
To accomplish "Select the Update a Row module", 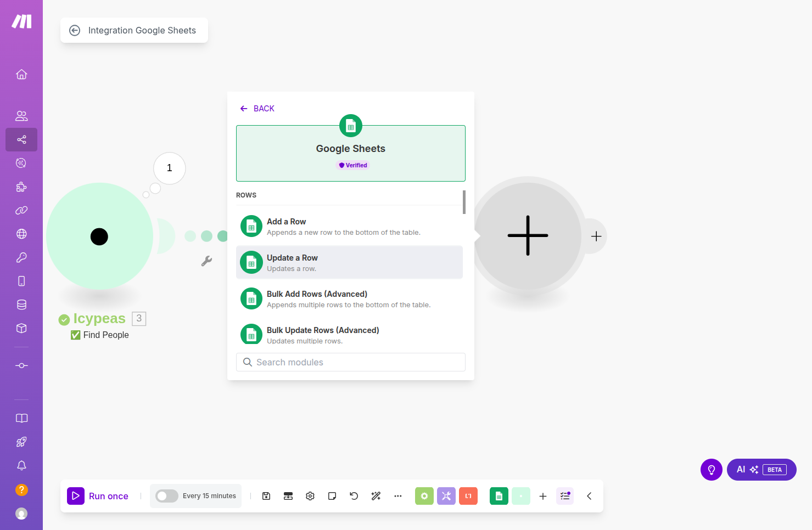I will coord(350,262).
